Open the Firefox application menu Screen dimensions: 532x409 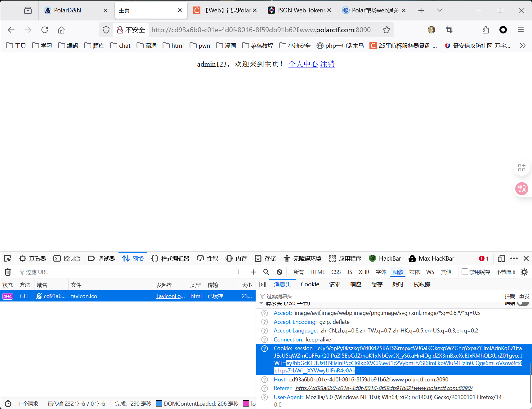[x=521, y=30]
